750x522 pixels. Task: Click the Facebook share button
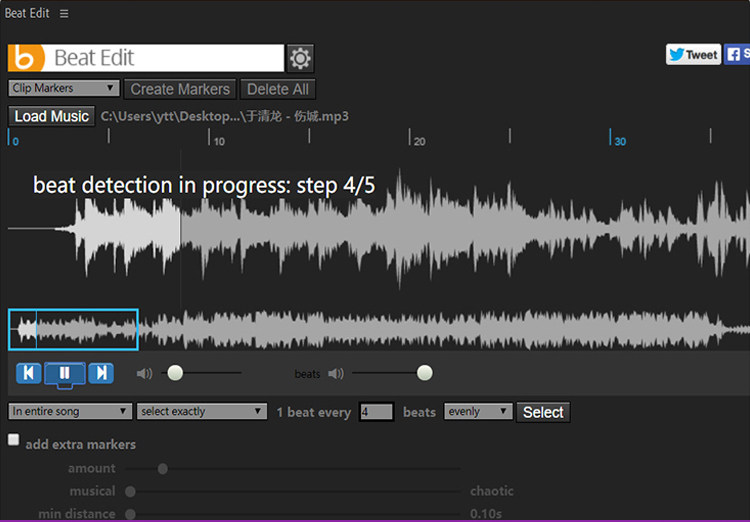pos(738,55)
